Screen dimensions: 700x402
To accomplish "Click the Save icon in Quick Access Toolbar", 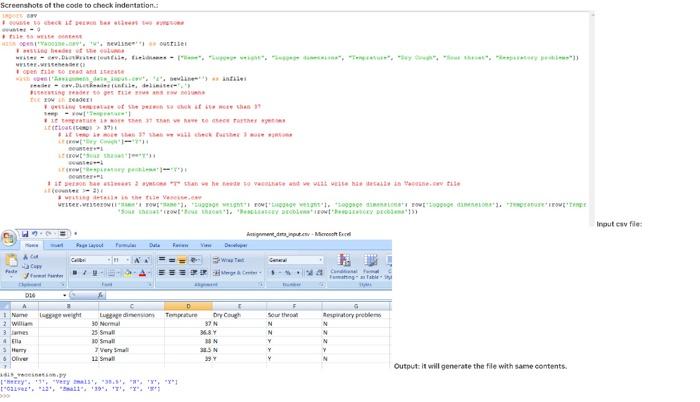I will [x=25, y=234].
